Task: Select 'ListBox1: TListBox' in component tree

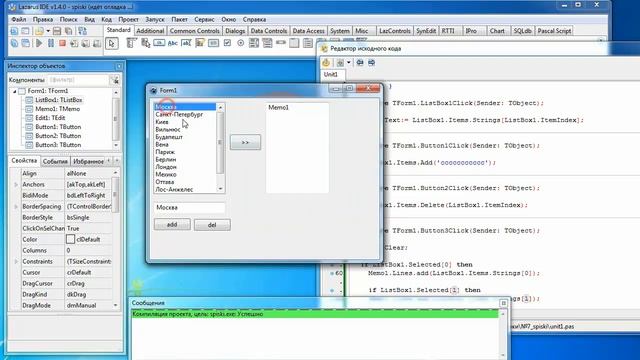Action: (59, 100)
